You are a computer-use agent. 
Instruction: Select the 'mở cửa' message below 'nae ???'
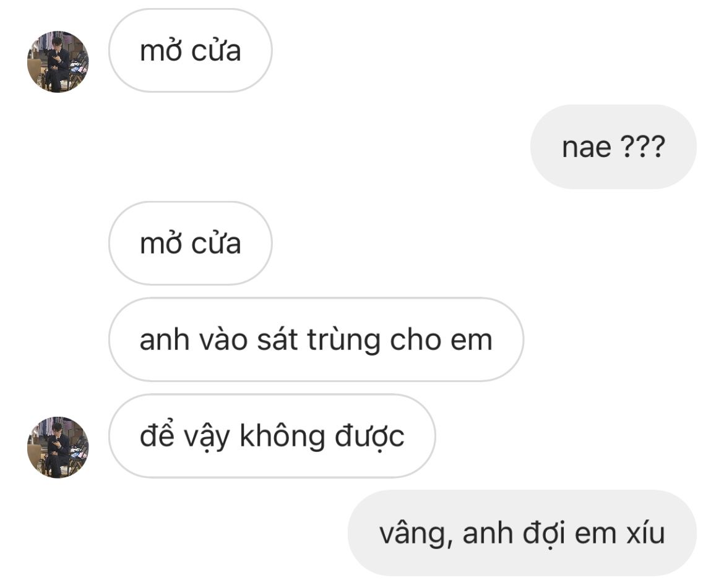click(x=190, y=243)
